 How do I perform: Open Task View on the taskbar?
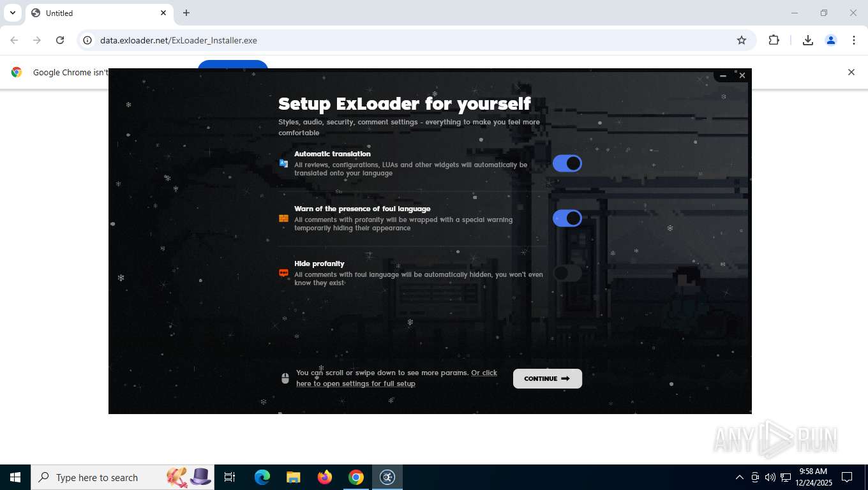[230, 477]
